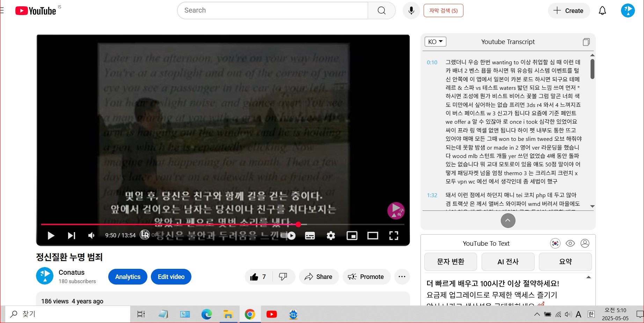The image size is (644, 323).
Task: Click the video title 정신질환 누명 범죄
Action: pos(69,257)
